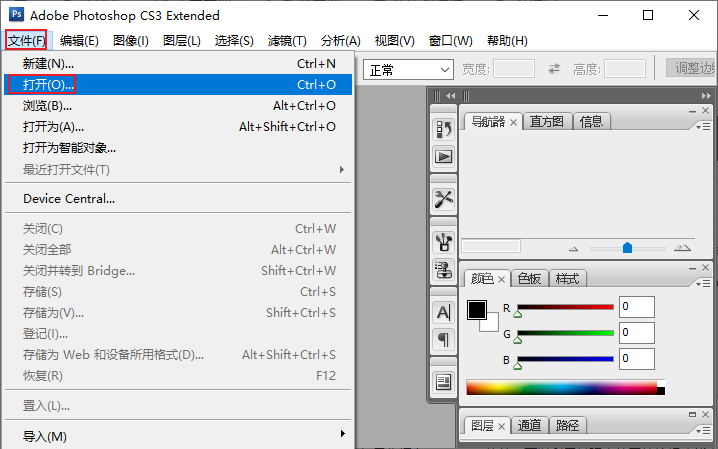Switch to the 通道 tab
Screen dimensions: 718x449
tap(529, 426)
